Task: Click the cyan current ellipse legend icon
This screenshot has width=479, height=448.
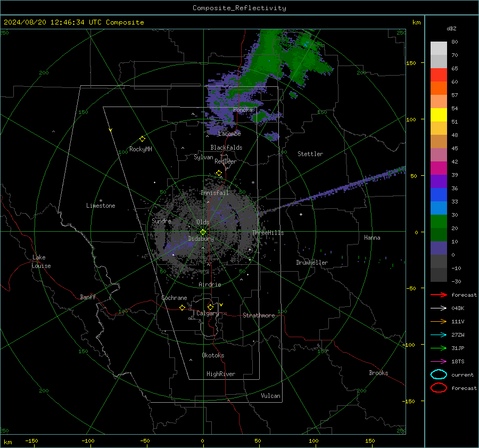Action: tap(439, 374)
